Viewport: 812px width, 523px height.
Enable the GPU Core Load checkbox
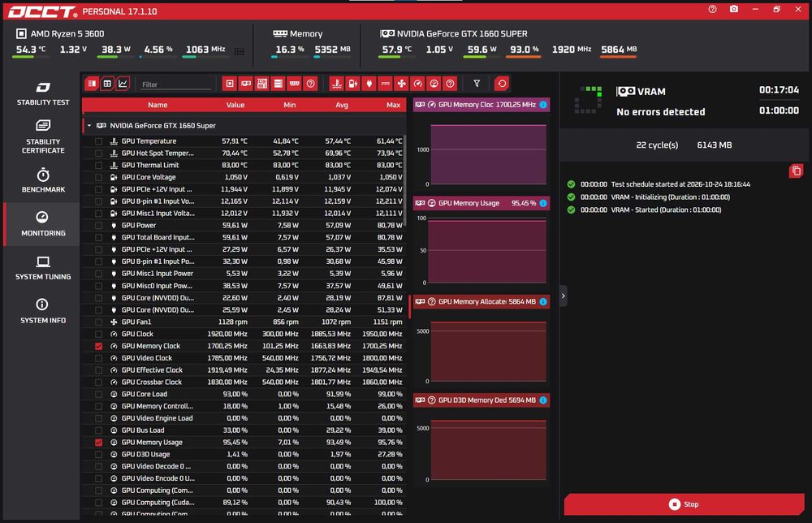[98, 395]
